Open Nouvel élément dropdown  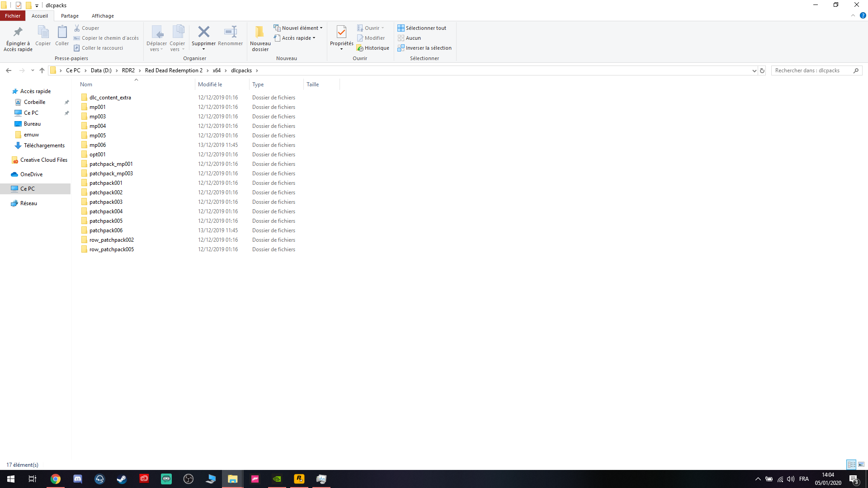point(298,28)
